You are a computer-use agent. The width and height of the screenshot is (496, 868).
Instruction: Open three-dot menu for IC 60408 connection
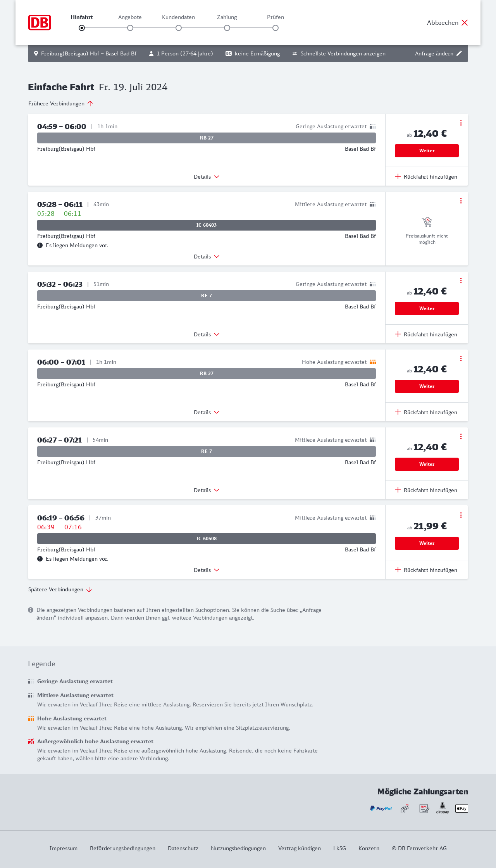point(461,515)
